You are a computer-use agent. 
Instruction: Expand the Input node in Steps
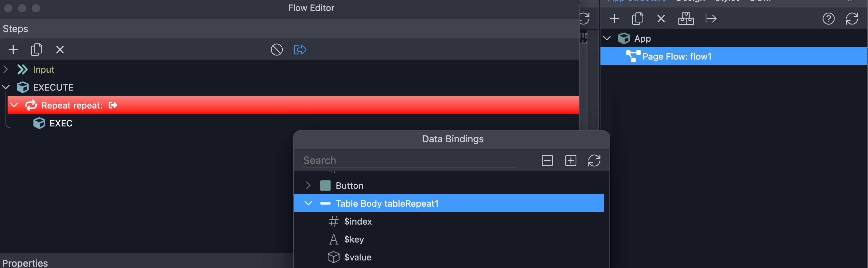(x=6, y=69)
